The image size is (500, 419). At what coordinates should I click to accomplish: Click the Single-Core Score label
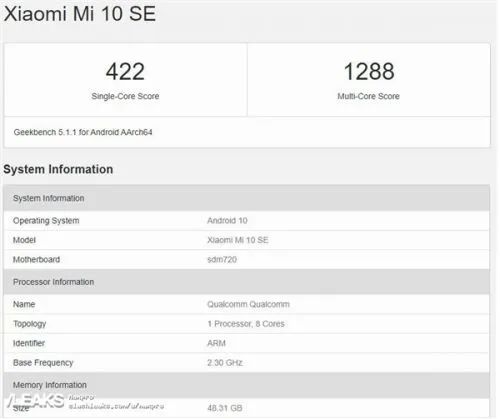125,96
